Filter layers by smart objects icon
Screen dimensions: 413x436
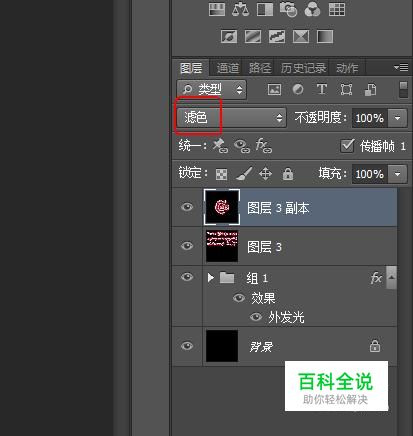click(370, 90)
